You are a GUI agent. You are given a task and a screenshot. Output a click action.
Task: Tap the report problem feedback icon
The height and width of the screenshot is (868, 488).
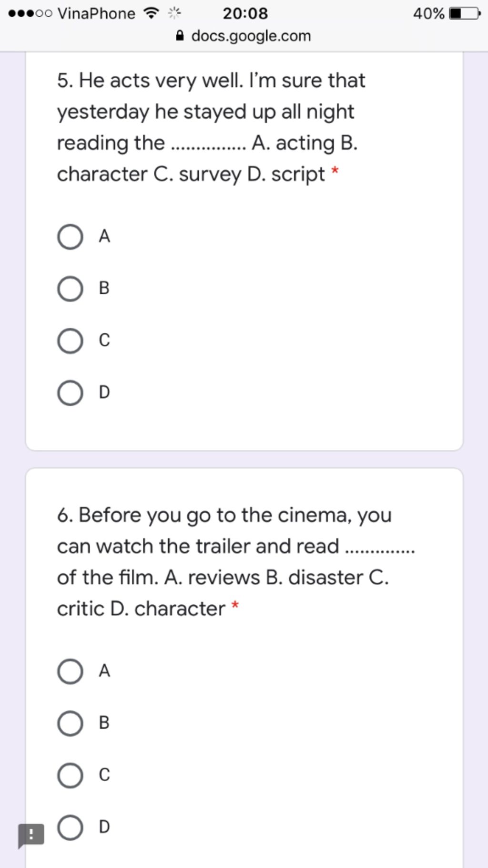click(x=31, y=836)
